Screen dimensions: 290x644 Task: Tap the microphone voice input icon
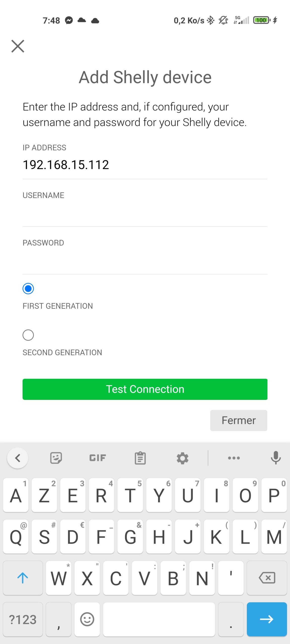[276, 458]
